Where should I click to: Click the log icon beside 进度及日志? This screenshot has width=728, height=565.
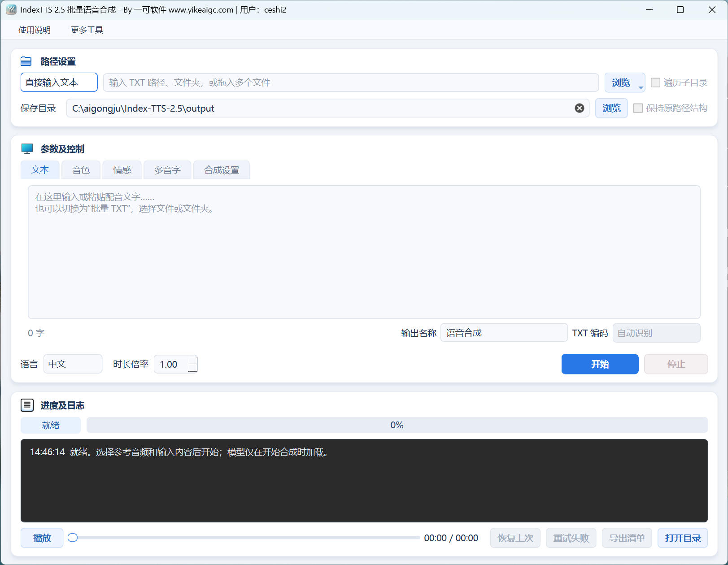(x=27, y=405)
